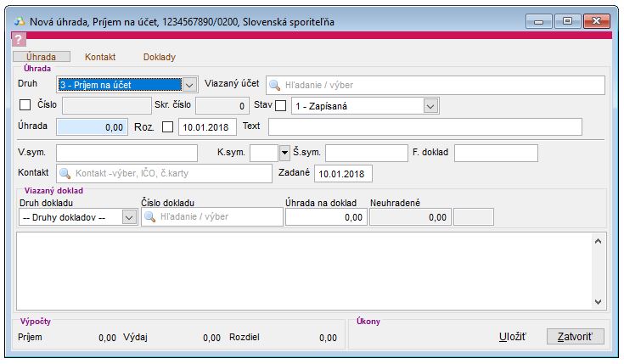The width and height of the screenshot is (624, 364).
Task: Select the Úhrada tab
Action: (42, 57)
